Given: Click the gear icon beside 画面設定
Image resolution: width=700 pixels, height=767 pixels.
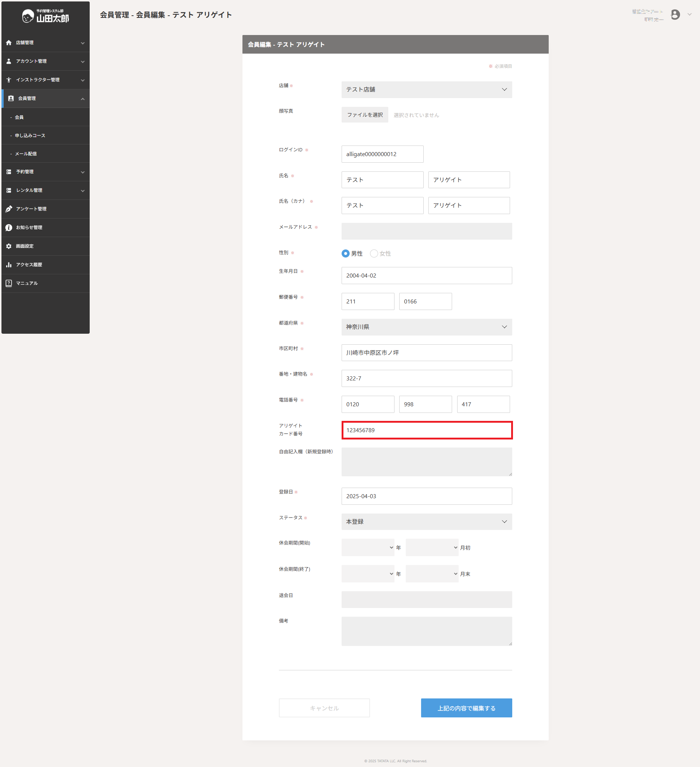Looking at the screenshot, I should [x=9, y=246].
